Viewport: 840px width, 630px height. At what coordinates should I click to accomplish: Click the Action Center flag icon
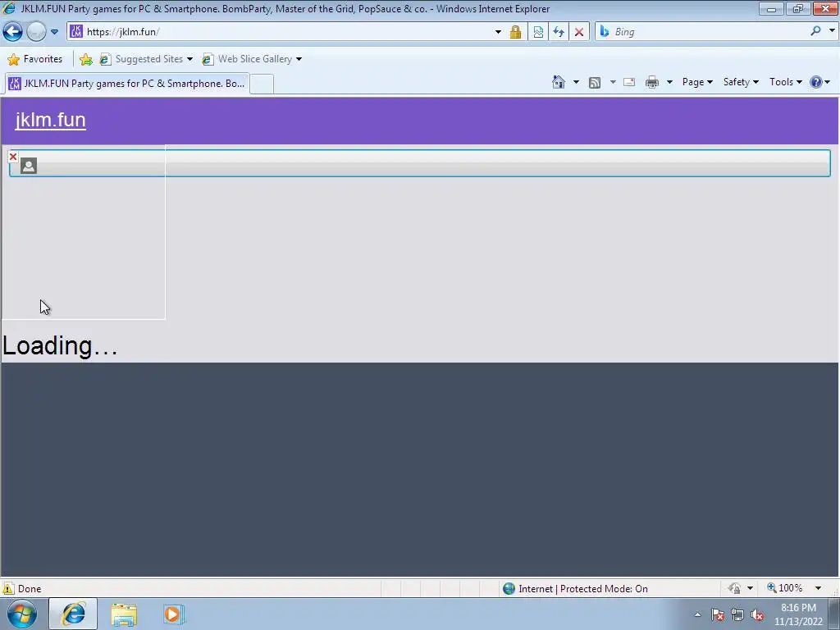pyautogui.click(x=718, y=614)
